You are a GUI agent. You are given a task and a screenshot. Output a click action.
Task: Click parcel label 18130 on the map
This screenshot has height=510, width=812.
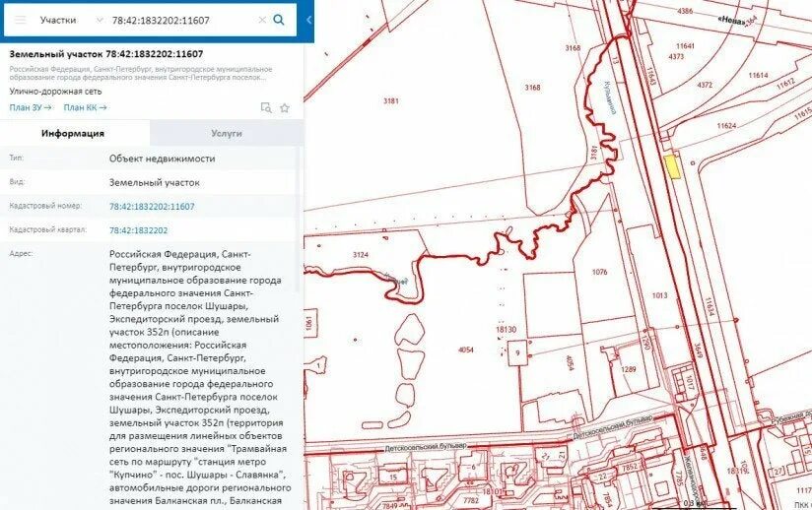click(x=506, y=329)
